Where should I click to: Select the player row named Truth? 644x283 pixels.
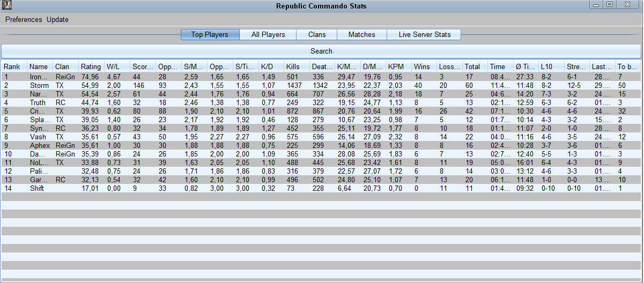(x=321, y=102)
